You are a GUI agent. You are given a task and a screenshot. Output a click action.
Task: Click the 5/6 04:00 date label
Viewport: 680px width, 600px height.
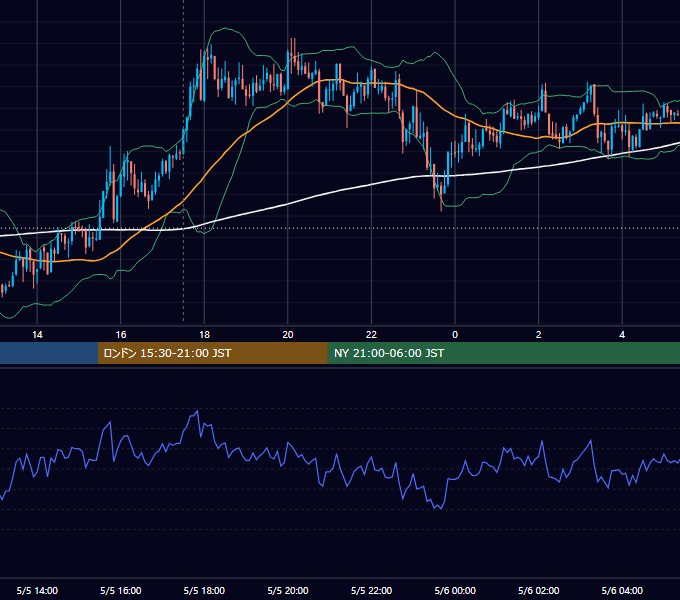pyautogui.click(x=622, y=591)
